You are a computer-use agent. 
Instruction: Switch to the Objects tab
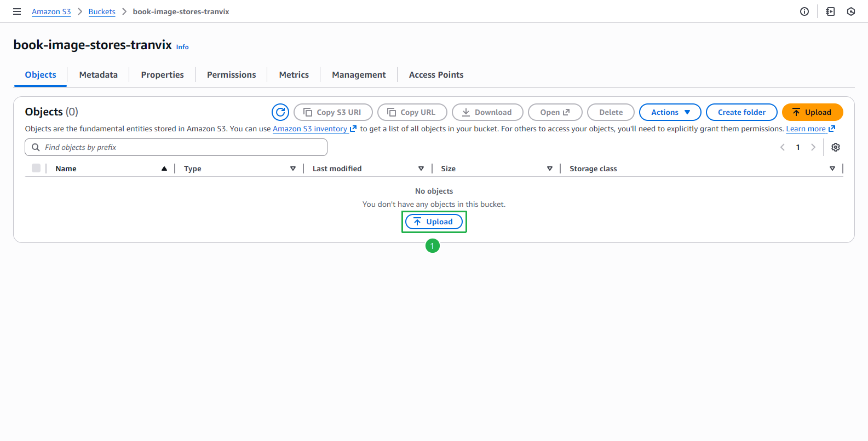tap(41, 75)
